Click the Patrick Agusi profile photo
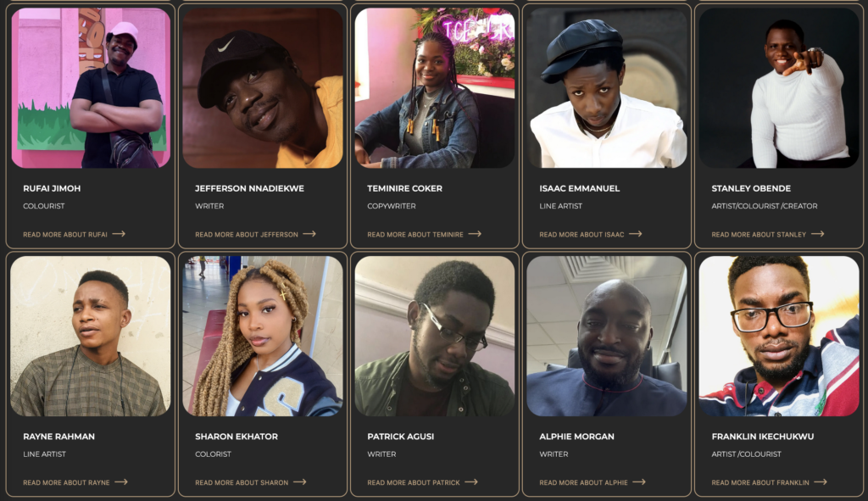The height and width of the screenshot is (501, 868). (x=435, y=336)
